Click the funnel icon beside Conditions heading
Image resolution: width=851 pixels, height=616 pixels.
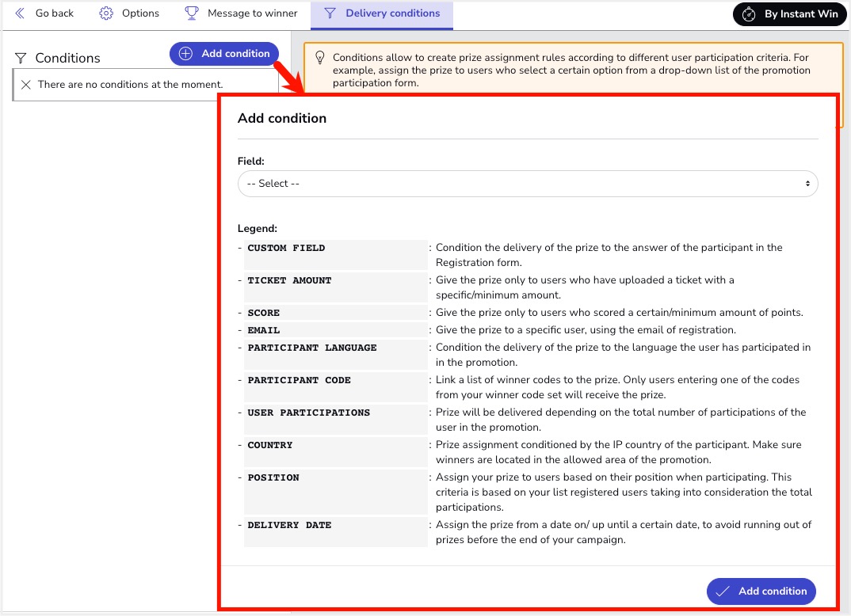coord(21,58)
